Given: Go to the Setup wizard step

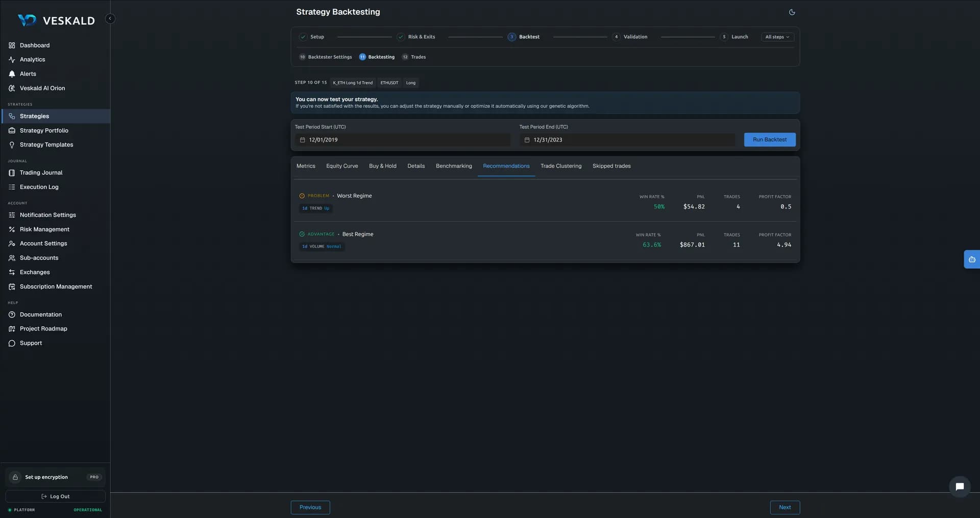Looking at the screenshot, I should (312, 37).
